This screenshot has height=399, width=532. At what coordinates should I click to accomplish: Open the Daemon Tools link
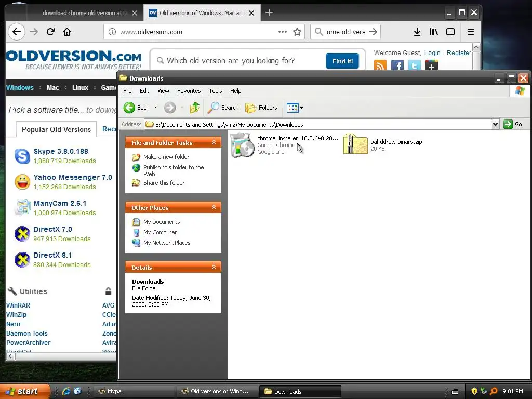(27, 334)
